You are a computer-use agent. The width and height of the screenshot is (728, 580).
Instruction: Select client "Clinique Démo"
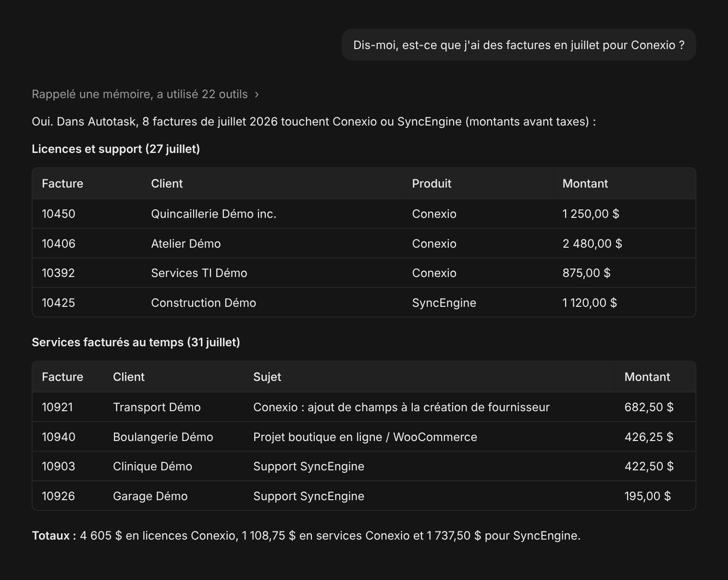tap(152, 467)
